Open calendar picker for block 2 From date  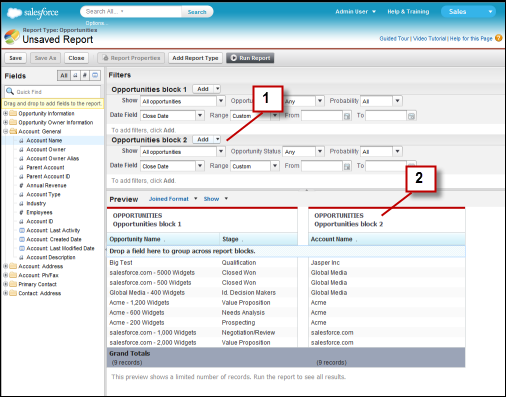(347, 166)
